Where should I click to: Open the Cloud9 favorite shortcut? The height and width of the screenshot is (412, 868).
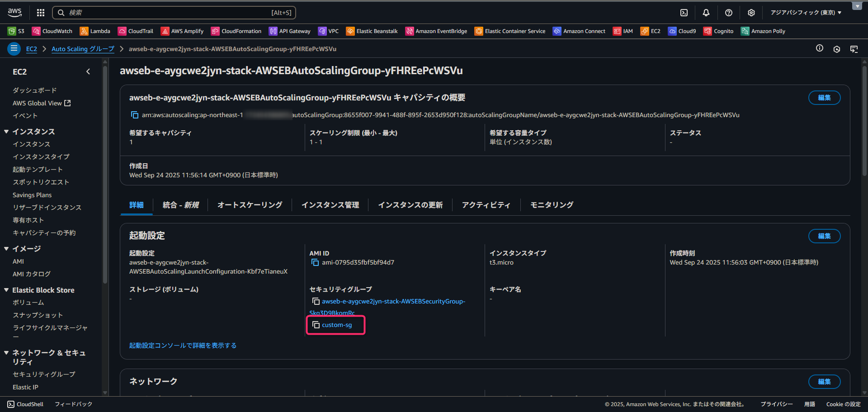coord(682,31)
